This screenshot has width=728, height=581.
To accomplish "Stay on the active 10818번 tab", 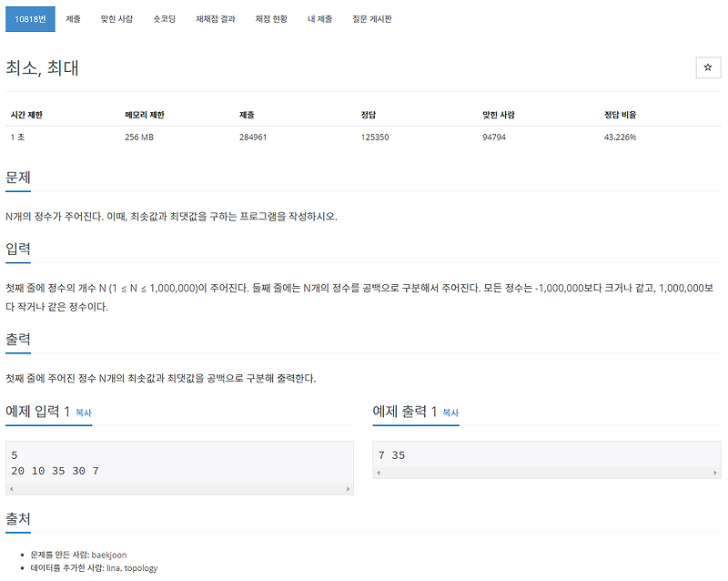I will pos(30,18).
